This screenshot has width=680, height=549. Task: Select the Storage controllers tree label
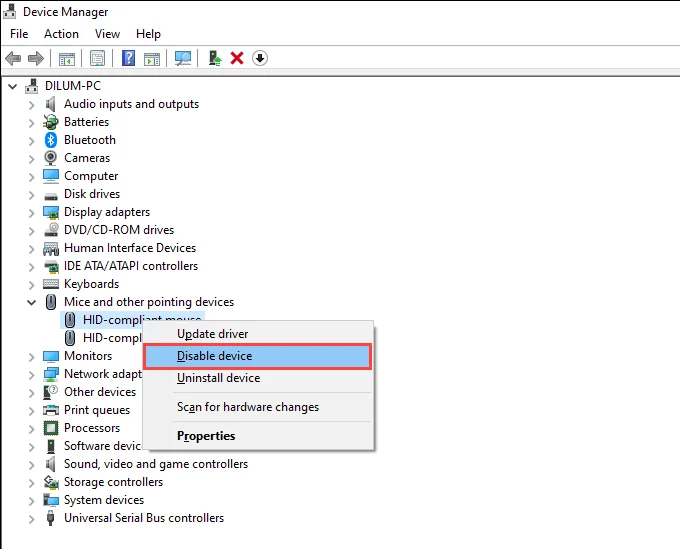point(113,482)
